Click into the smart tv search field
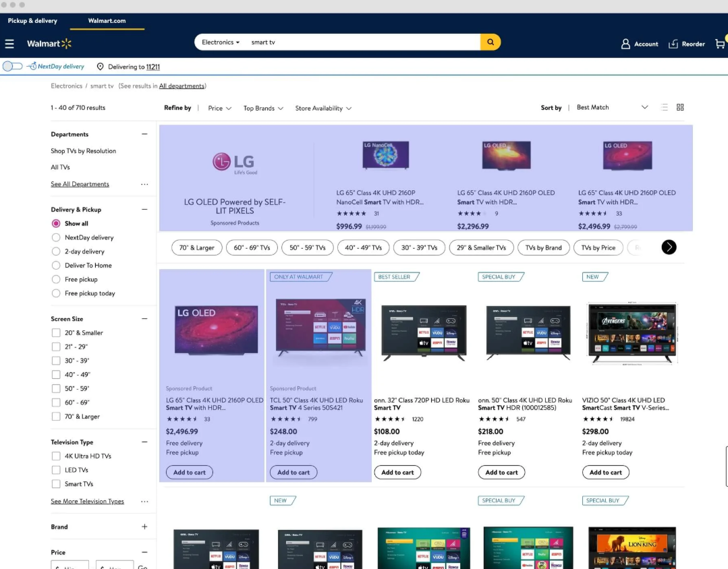This screenshot has height=569, width=728. coord(362,42)
